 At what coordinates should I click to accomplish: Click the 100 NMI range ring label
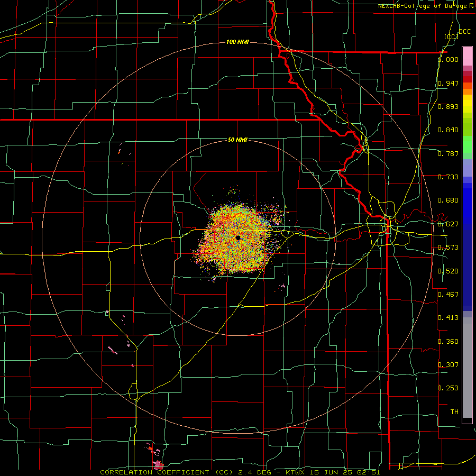237,42
